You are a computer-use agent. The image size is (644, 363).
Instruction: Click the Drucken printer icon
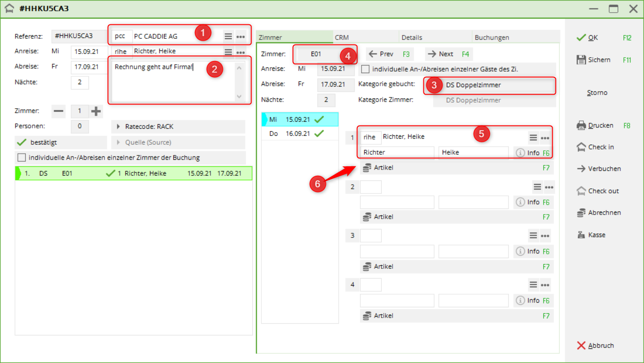581,126
